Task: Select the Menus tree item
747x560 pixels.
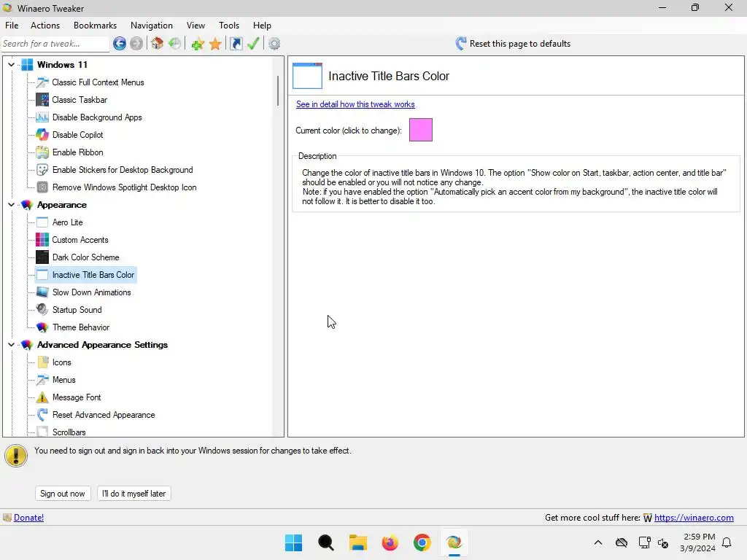Action: (64, 380)
